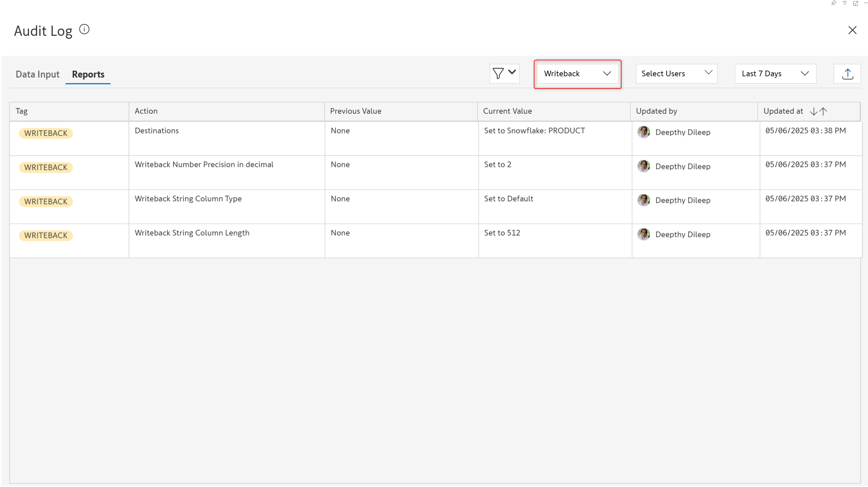Switch to the Data Input tab
The image size is (868, 487).
(x=37, y=74)
